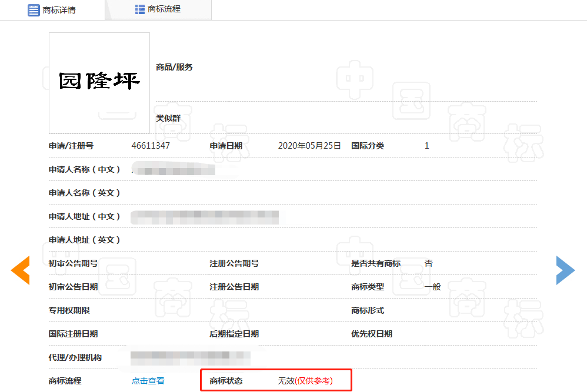Click the 商标详情 tab list icon
Image resolution: width=587 pixels, height=392 pixels.
tap(34, 10)
